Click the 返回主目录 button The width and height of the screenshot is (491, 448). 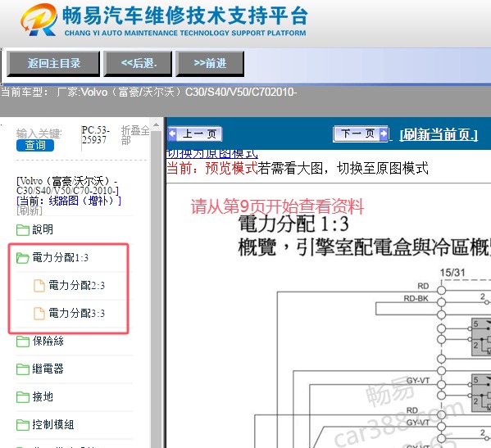53,64
